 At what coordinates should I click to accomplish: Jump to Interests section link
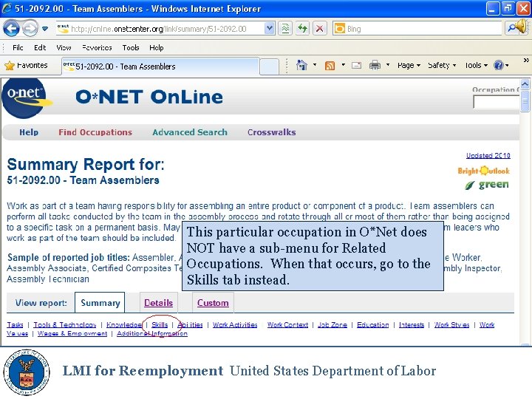[412, 324]
